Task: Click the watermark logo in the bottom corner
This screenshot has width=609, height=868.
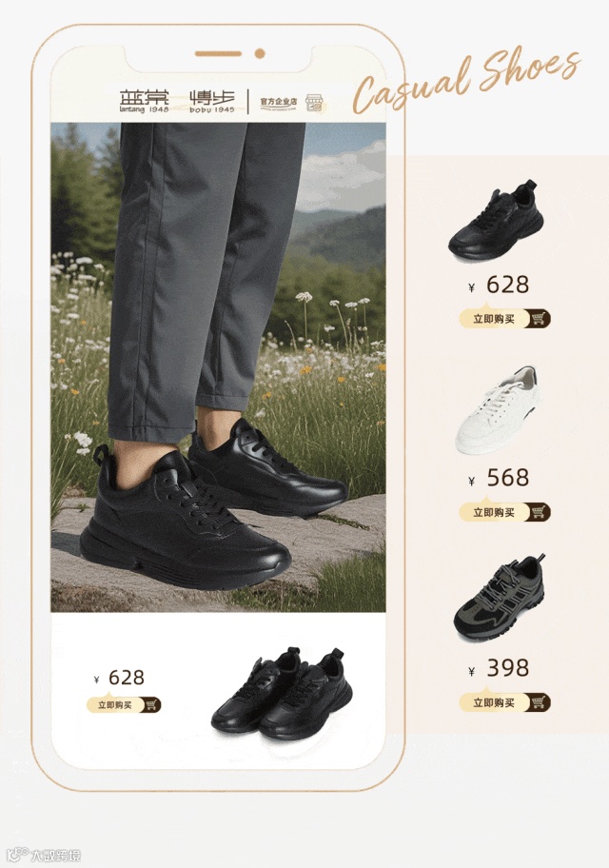Action: click(x=45, y=855)
